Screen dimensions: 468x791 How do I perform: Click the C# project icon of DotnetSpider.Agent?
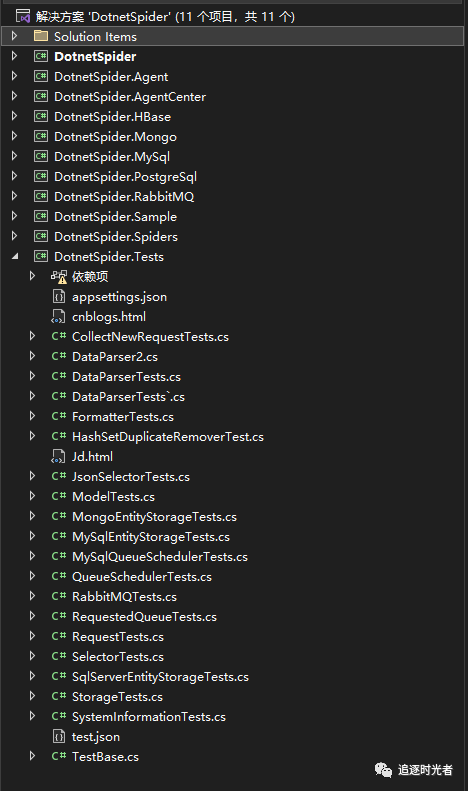(x=40, y=77)
